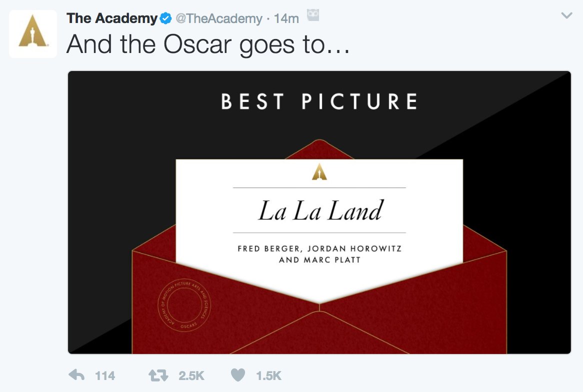Click the Hootsuite owl icon beside the timestamp
This screenshot has height=392, width=583.
click(313, 16)
